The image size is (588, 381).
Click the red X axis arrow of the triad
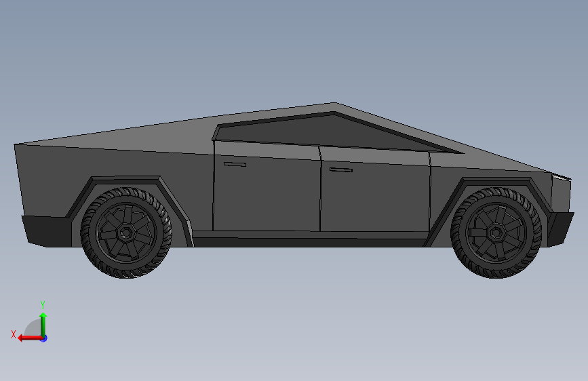(x=30, y=338)
